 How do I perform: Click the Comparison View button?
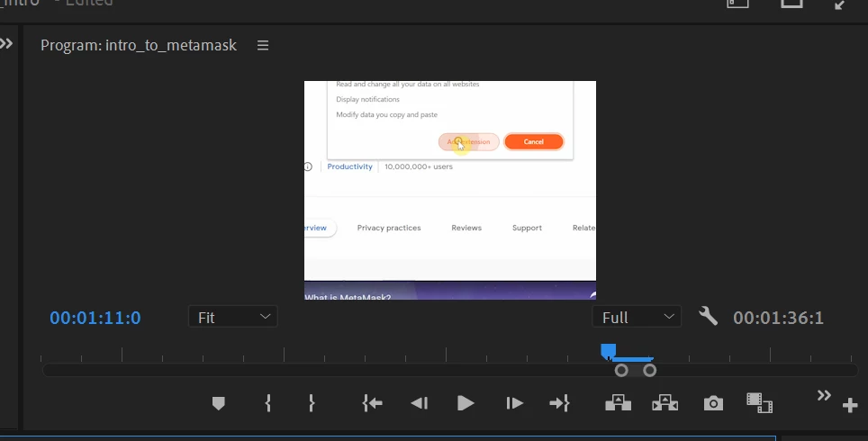coord(760,403)
